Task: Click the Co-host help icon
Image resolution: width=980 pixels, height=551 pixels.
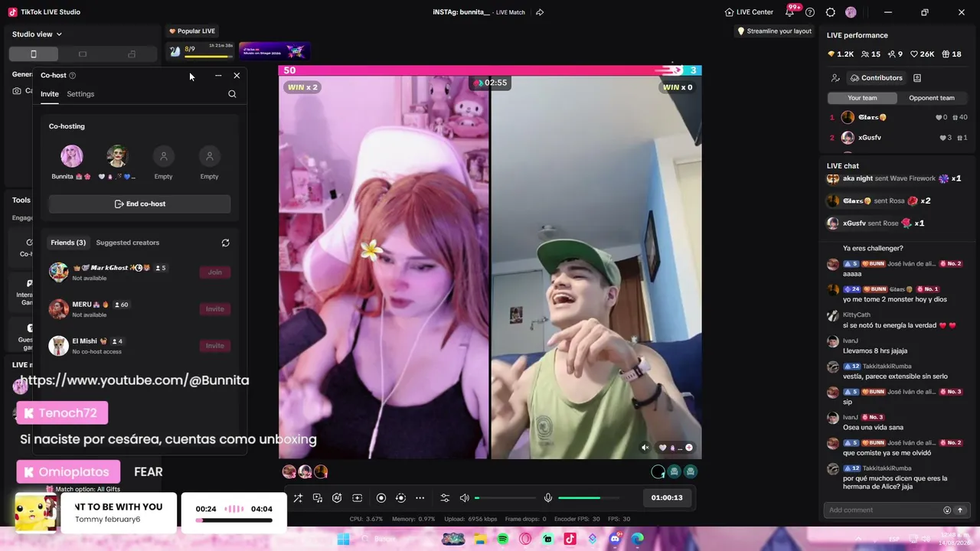Action: pyautogui.click(x=73, y=76)
